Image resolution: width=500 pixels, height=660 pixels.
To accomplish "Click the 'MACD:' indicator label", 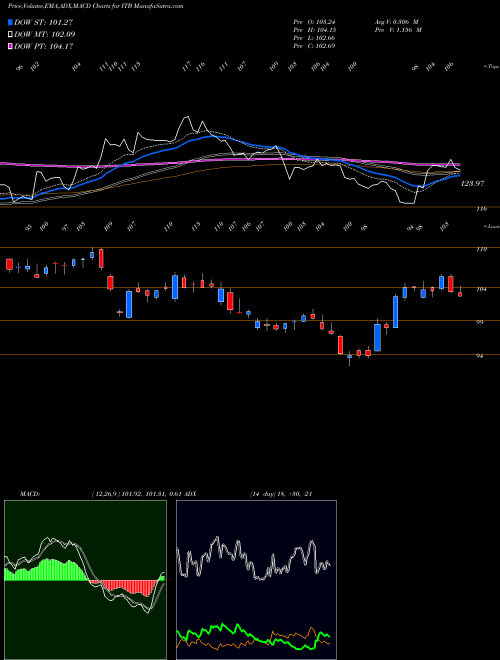I will (x=30, y=494).
